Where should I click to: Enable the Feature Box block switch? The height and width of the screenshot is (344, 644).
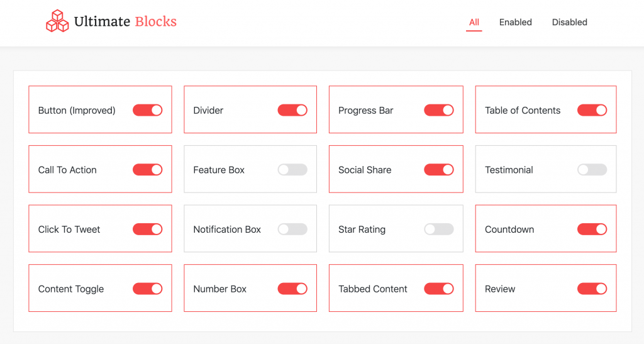pyautogui.click(x=292, y=170)
